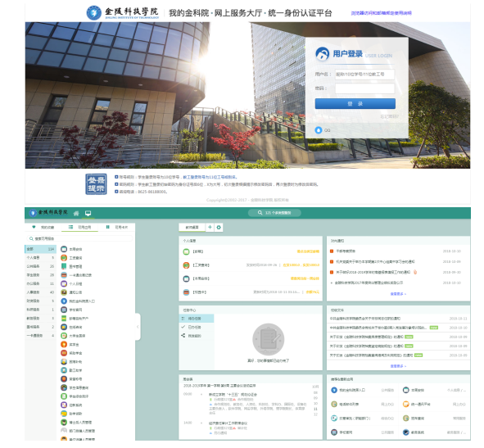Select the 人事服务 40 category
Screen dimensions: 484x448
40,292
